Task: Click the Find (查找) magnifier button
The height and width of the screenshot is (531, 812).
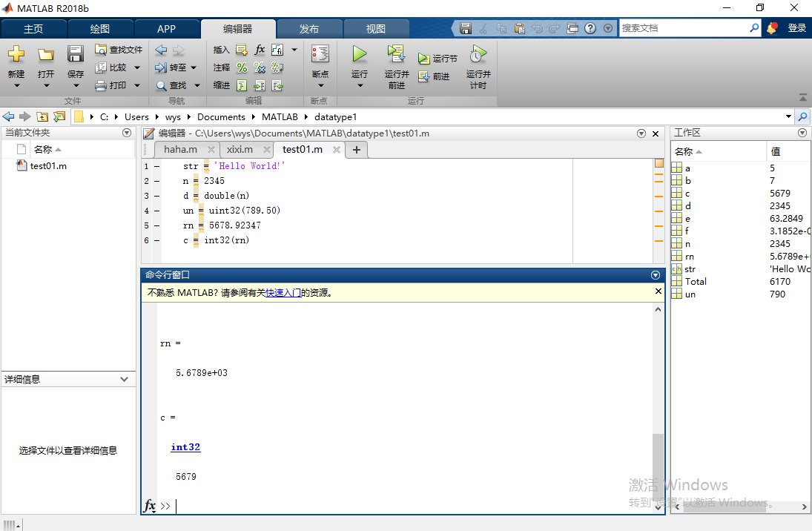Action: 171,85
